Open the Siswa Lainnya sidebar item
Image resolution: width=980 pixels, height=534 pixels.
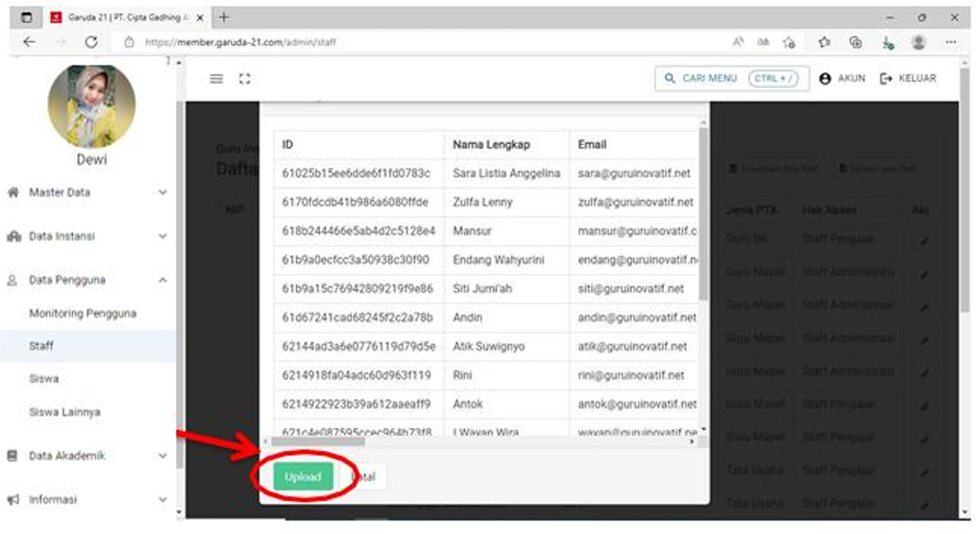pyautogui.click(x=65, y=412)
